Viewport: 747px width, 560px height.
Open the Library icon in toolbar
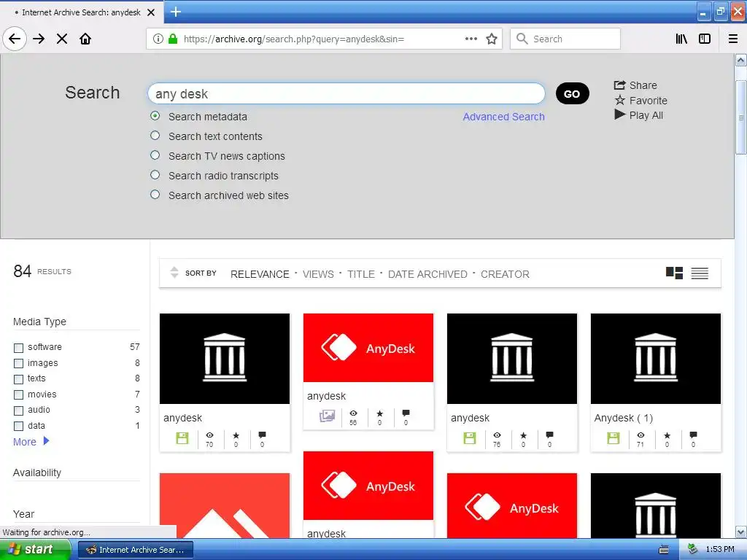tap(681, 39)
